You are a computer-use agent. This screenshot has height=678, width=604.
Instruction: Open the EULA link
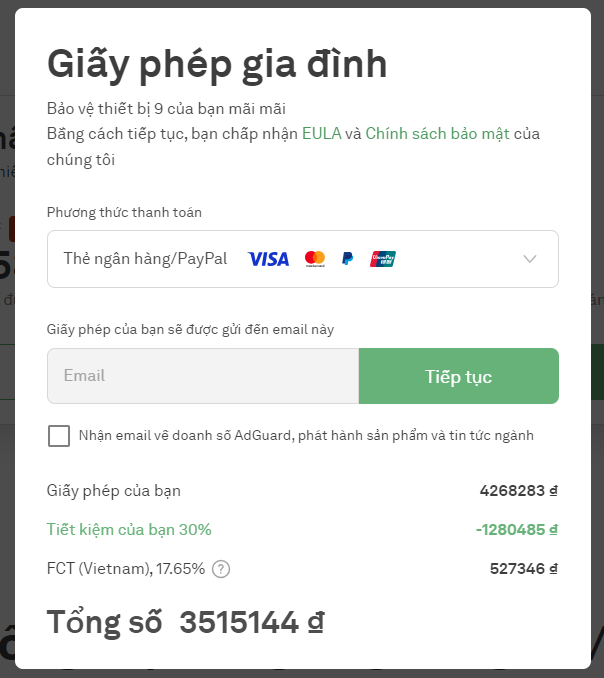(x=322, y=134)
